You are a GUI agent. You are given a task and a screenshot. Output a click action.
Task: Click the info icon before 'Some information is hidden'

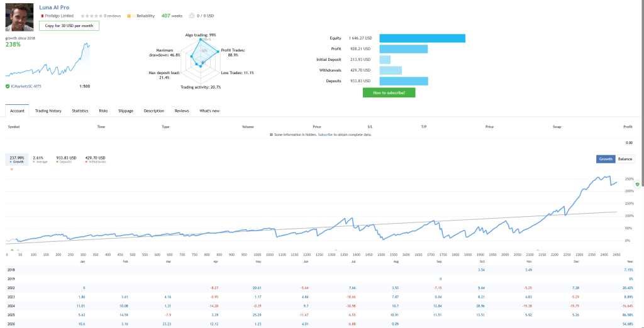click(x=271, y=134)
